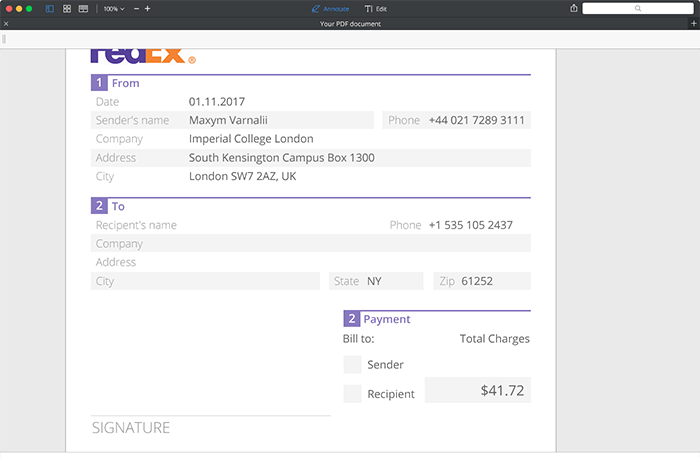Activate the Annotate mode

click(x=330, y=9)
